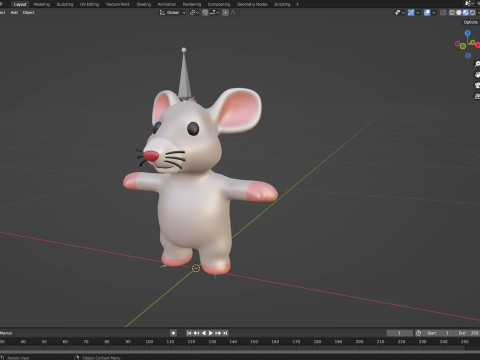Screen dimensions: 480x360
Task: Switch to the UV Editing workspace
Action: tap(89, 4)
